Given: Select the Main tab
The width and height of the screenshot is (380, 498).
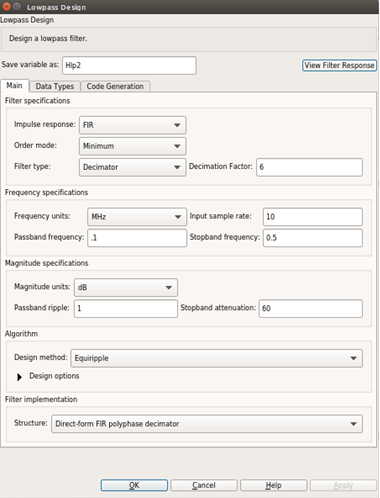Looking at the screenshot, I should tap(14, 86).
